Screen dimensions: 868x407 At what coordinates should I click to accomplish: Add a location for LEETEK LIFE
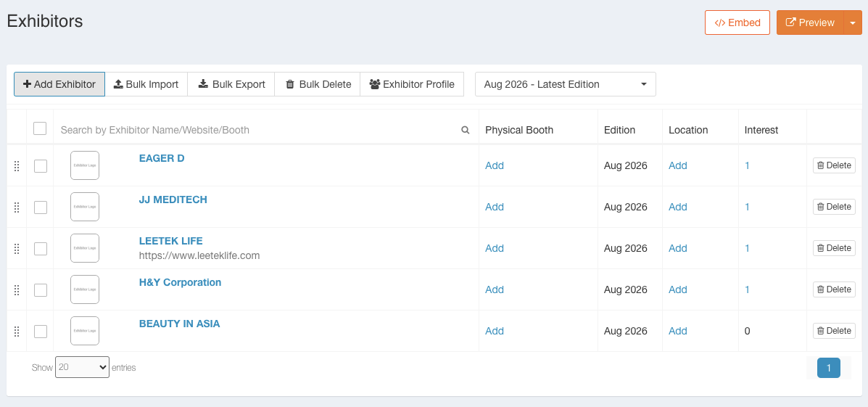tap(677, 249)
